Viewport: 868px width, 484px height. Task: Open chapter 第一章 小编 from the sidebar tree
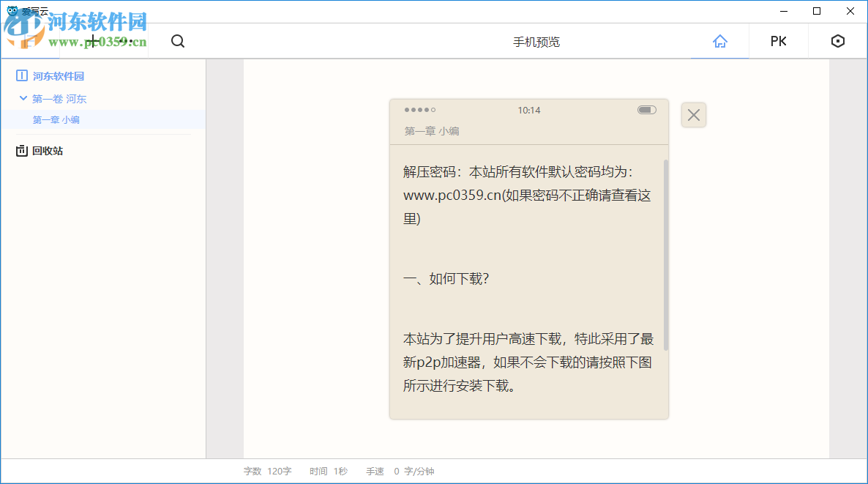pos(57,120)
